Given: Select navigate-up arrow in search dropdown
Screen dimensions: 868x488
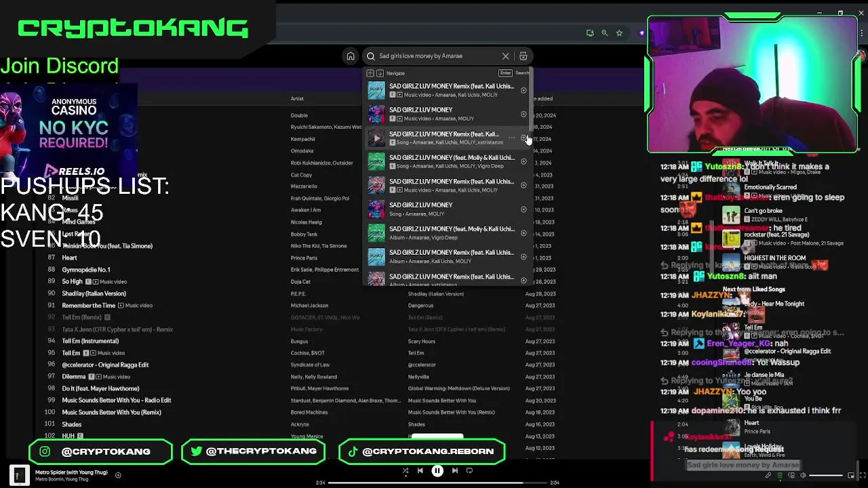Looking at the screenshot, I should pos(370,73).
